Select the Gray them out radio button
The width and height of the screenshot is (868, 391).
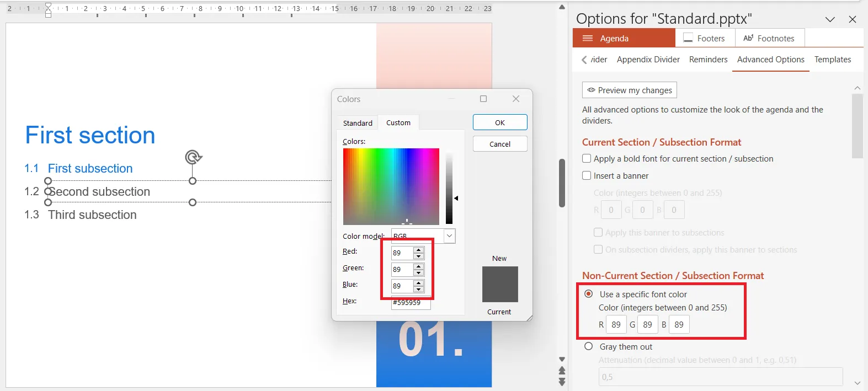pos(589,346)
